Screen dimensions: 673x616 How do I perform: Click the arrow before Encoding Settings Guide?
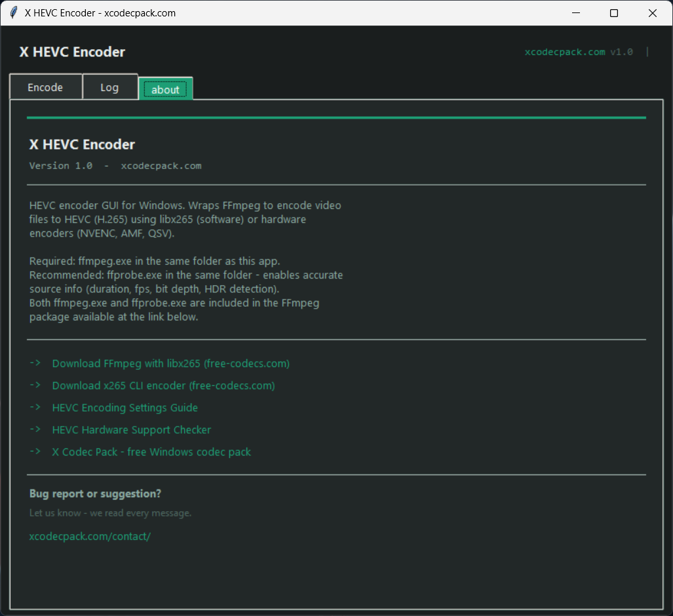coord(35,407)
